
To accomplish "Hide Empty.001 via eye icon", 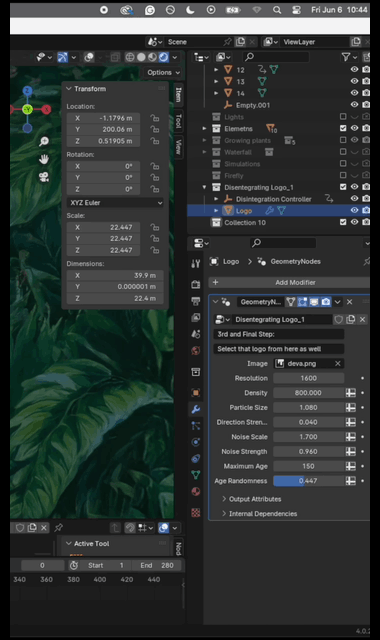I will 354,104.
